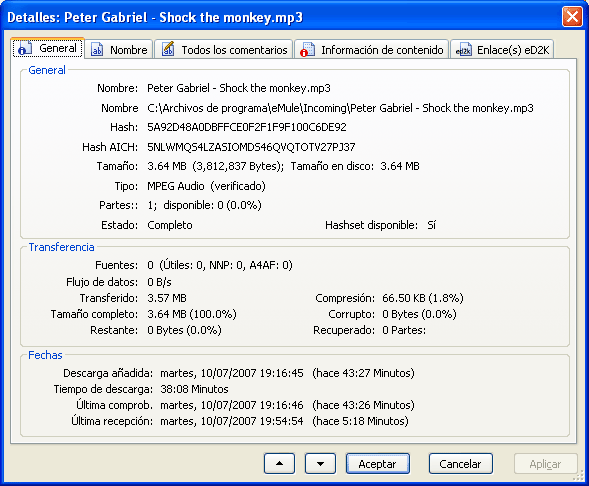Click the Transferencia group heading

click(62, 247)
